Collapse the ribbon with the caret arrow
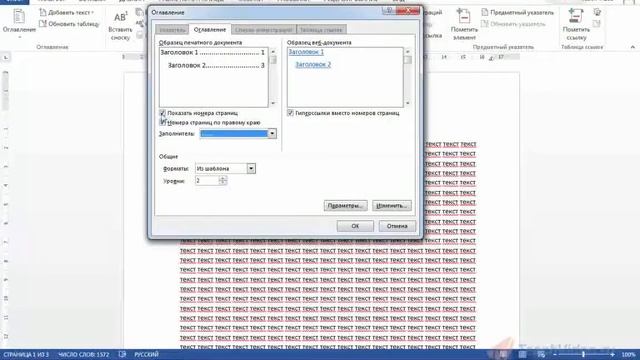The height and width of the screenshot is (360, 640). pyautogui.click(x=632, y=47)
